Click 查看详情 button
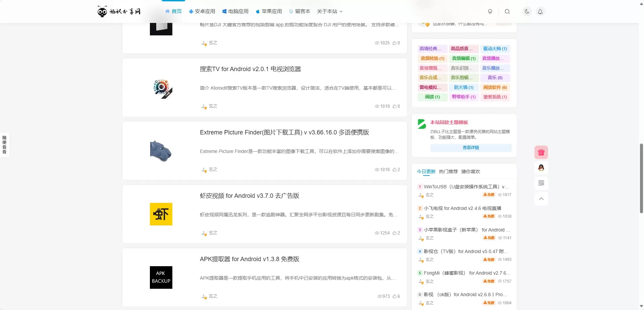644x310 pixels. [471, 148]
